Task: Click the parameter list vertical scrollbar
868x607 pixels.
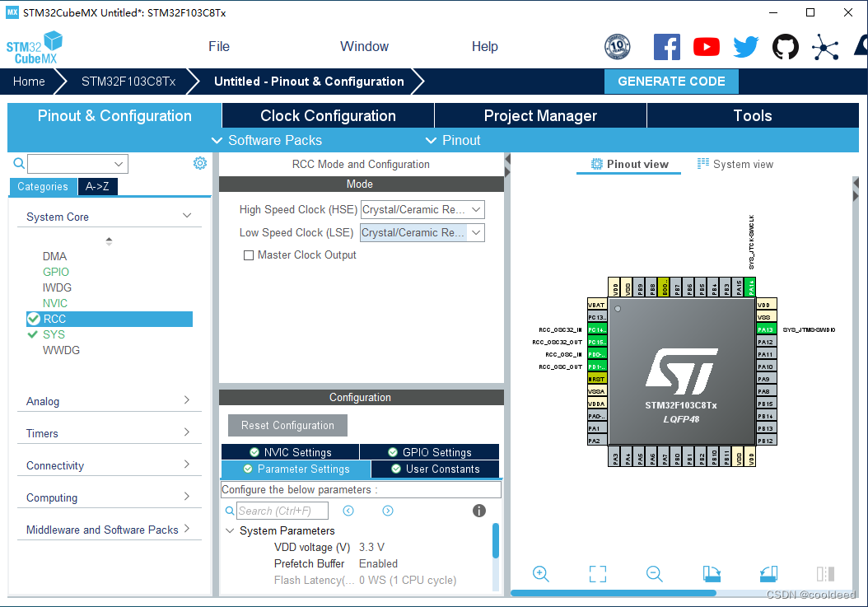Action: coord(496,540)
